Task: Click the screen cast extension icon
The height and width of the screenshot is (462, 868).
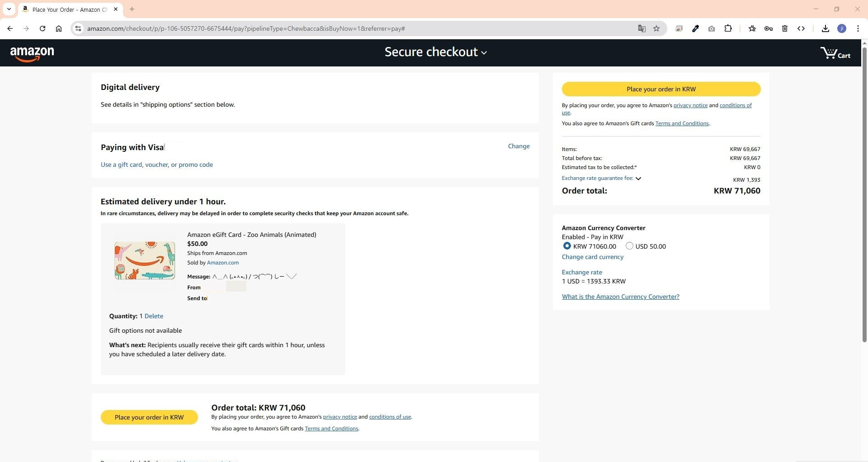Action: [x=679, y=28]
